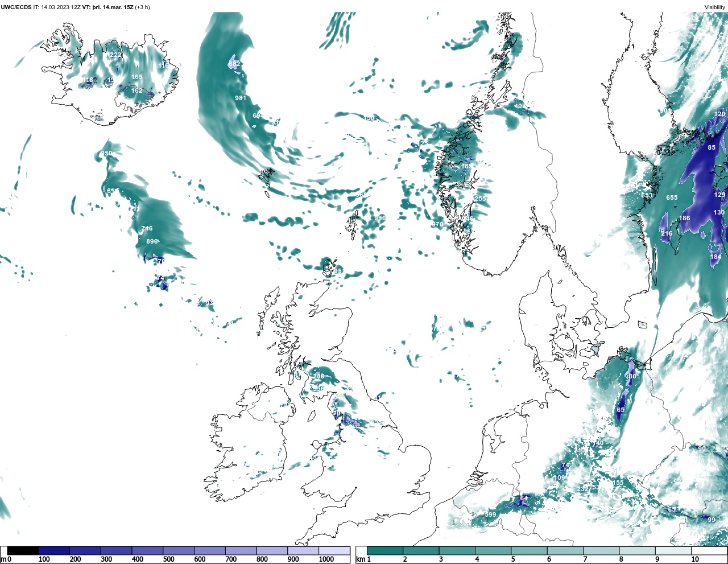Click the 6–7 km legend swatch
The width and height of the screenshot is (728, 564).
click(565, 551)
